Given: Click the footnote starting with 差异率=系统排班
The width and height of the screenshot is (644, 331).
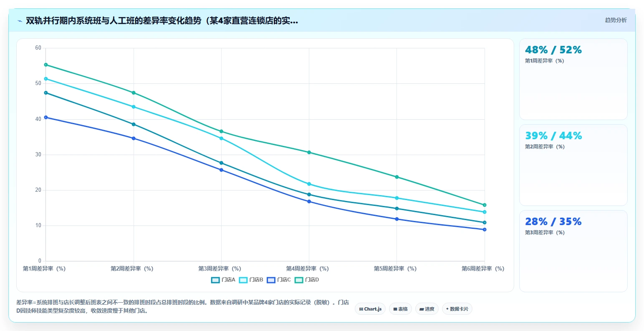Looking at the screenshot, I should (x=182, y=306).
